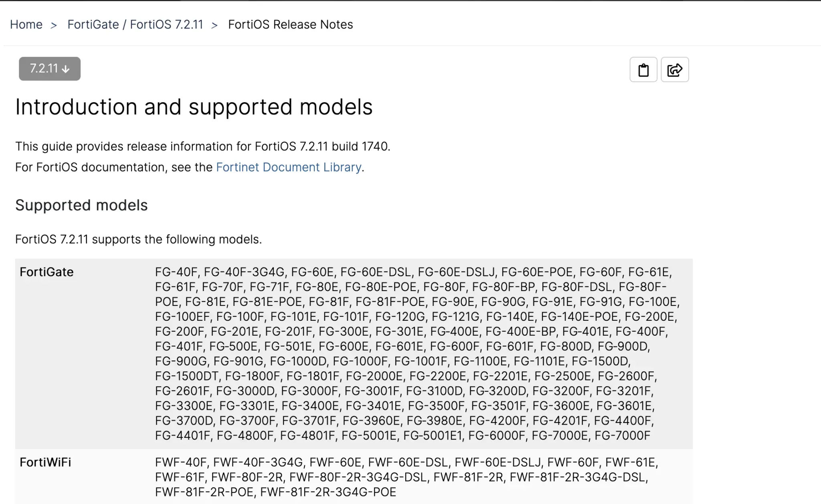Open the Fortinet Document Library link
821x504 pixels.
(x=289, y=167)
